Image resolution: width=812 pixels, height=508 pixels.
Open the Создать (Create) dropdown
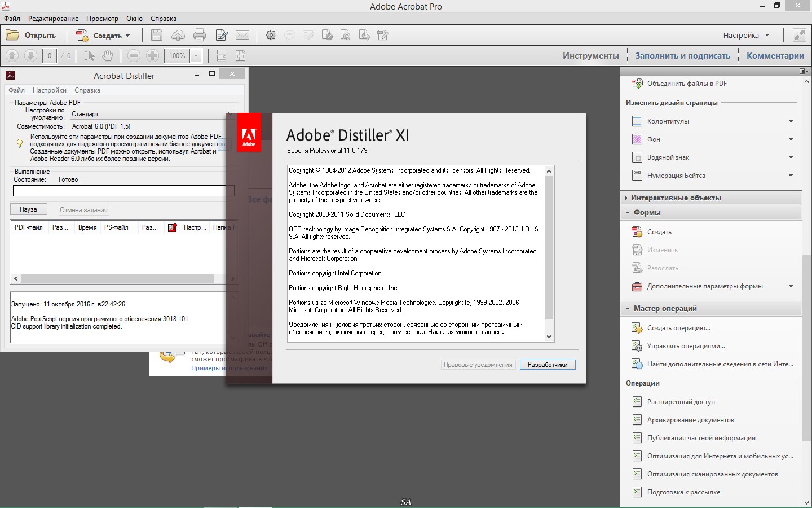tap(103, 35)
